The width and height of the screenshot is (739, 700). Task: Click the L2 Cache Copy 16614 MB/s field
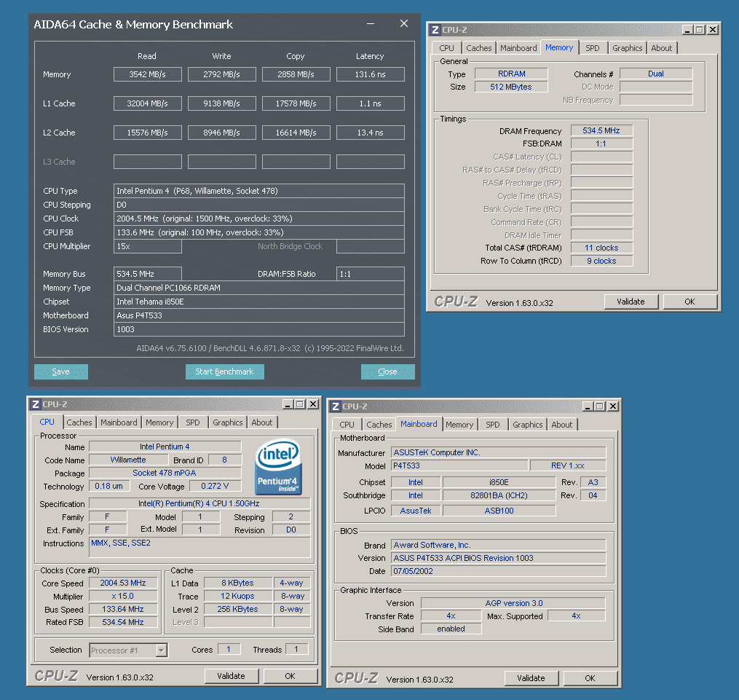tap(296, 133)
